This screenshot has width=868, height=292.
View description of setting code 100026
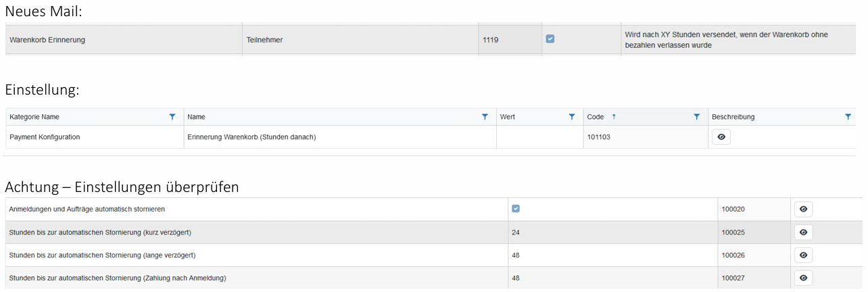[803, 255]
